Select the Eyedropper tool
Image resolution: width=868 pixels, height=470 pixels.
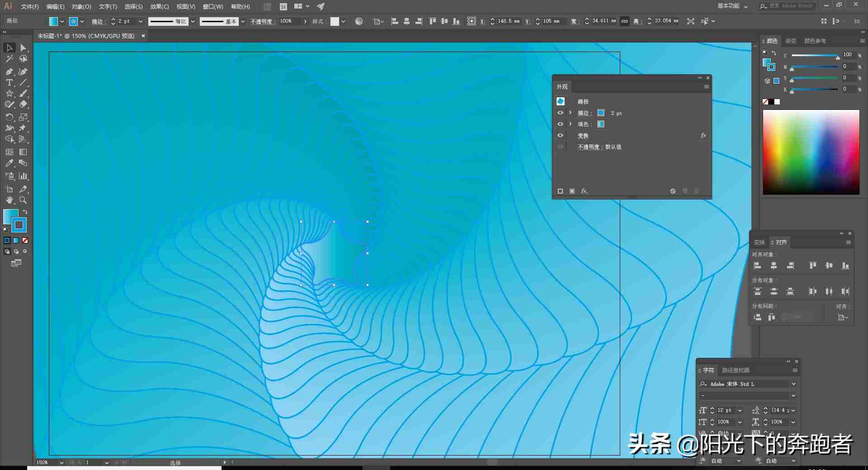pyautogui.click(x=9, y=163)
